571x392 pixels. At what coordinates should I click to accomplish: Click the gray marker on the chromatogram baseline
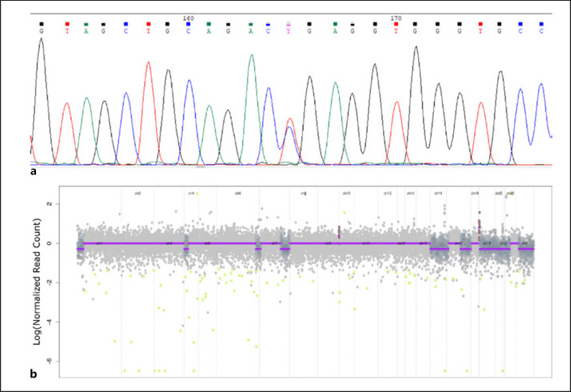tap(201, 166)
